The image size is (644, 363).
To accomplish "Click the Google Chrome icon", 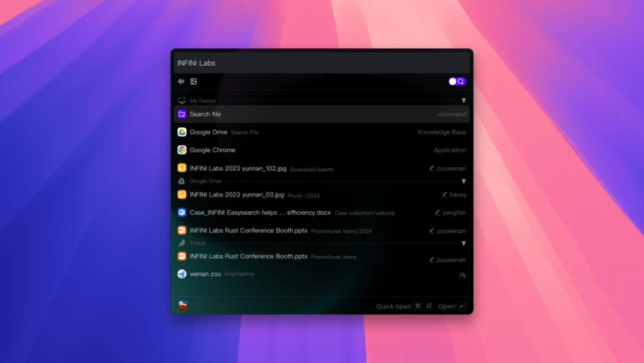I will pyautogui.click(x=182, y=150).
